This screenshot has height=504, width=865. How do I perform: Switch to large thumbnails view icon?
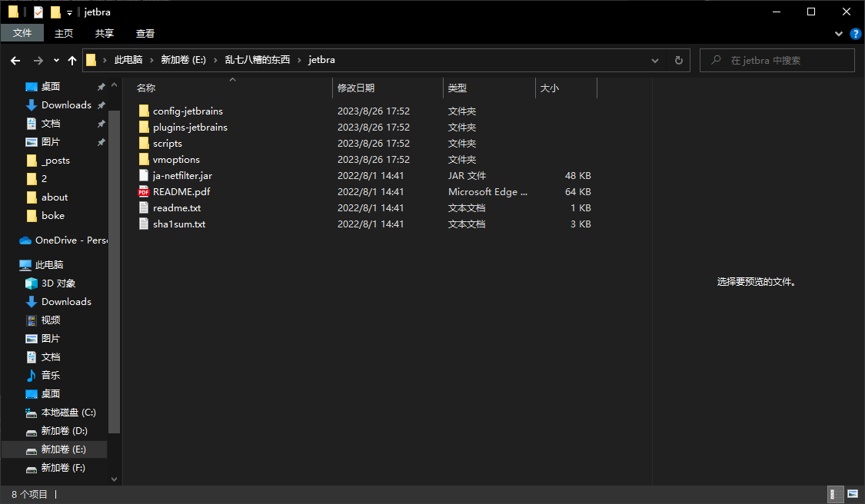853,494
